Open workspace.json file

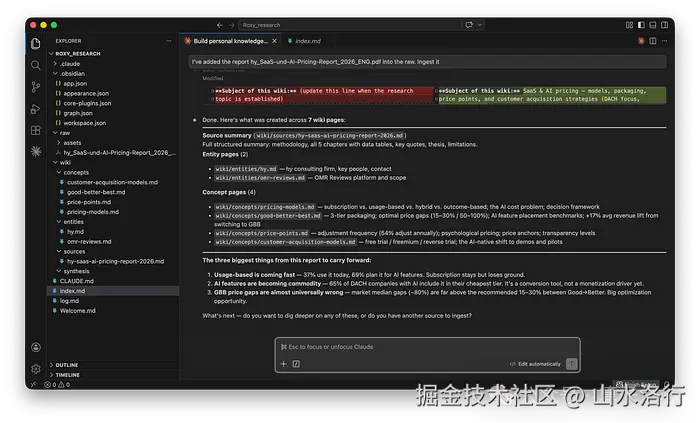[x=84, y=123]
